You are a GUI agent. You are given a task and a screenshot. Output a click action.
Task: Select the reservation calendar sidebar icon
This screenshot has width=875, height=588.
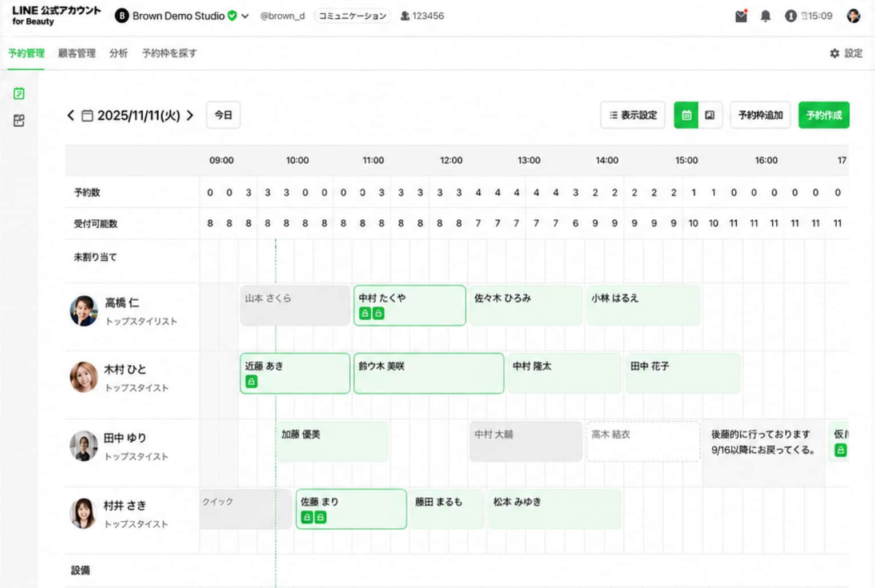coord(19,94)
